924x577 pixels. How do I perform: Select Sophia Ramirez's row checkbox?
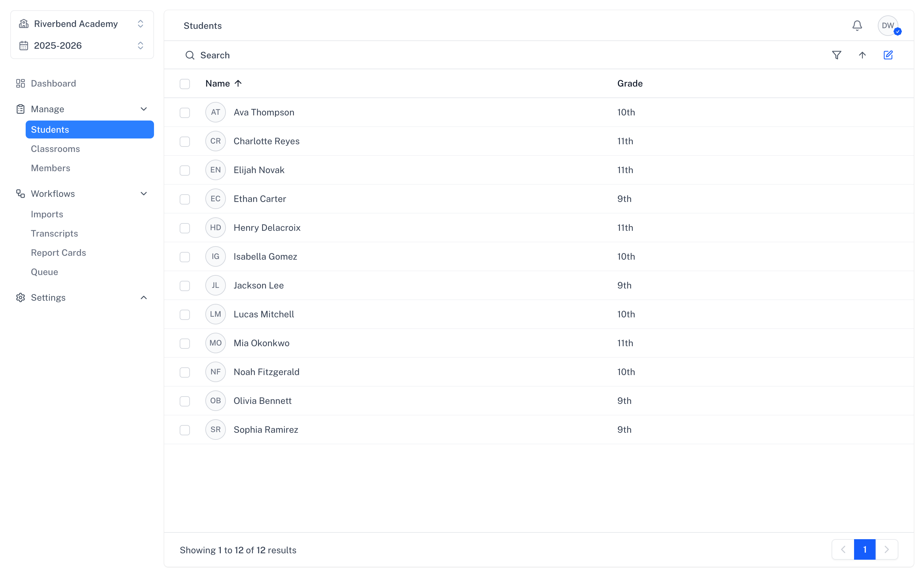click(185, 430)
